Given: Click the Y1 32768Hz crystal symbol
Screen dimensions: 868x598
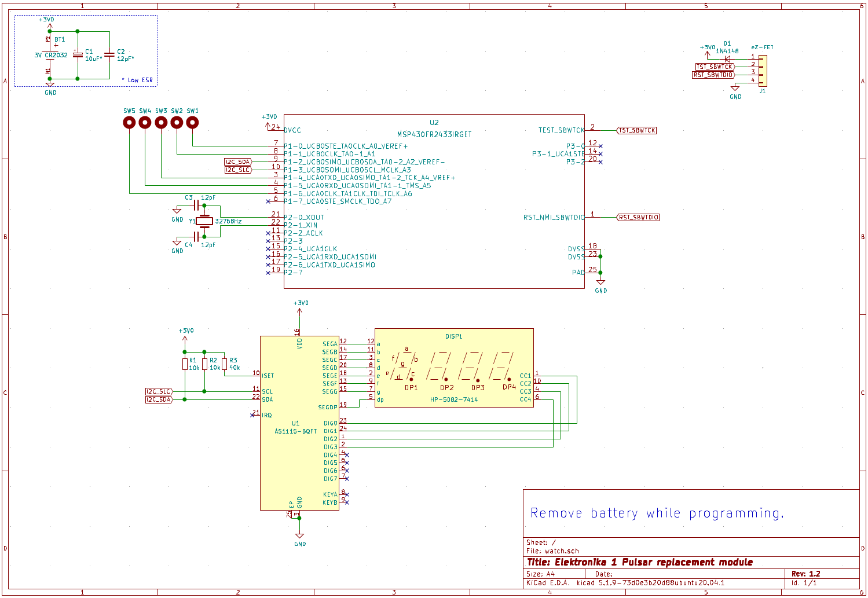Looking at the screenshot, I should pyautogui.click(x=204, y=221).
